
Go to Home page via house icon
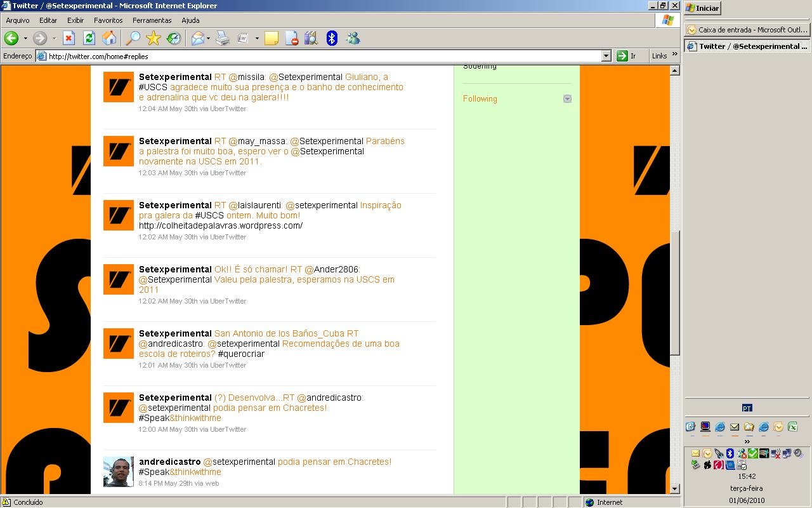110,39
